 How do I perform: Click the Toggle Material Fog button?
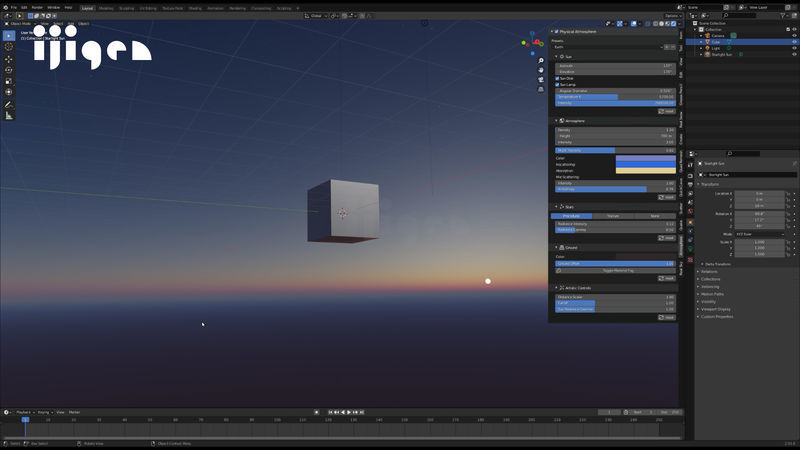(615, 270)
